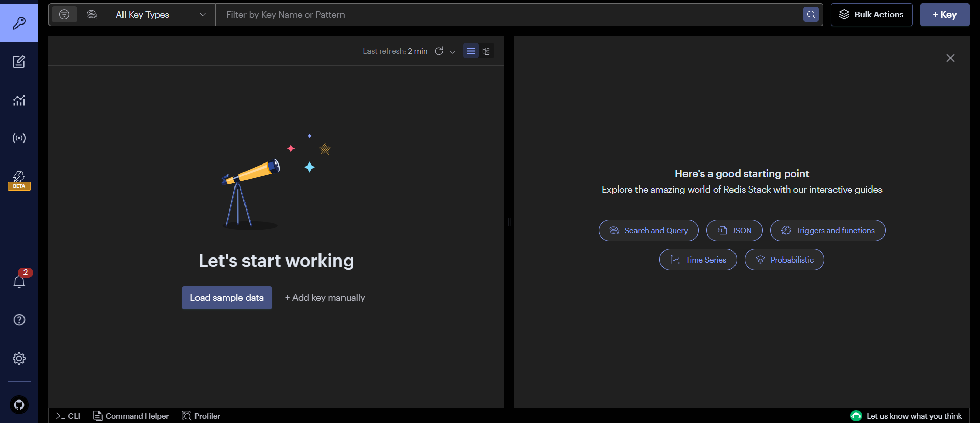Open the Command Helper panel
Screen dimensions: 980x423
pos(131,416)
